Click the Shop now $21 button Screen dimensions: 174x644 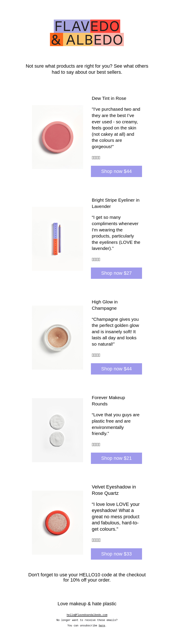point(116,458)
